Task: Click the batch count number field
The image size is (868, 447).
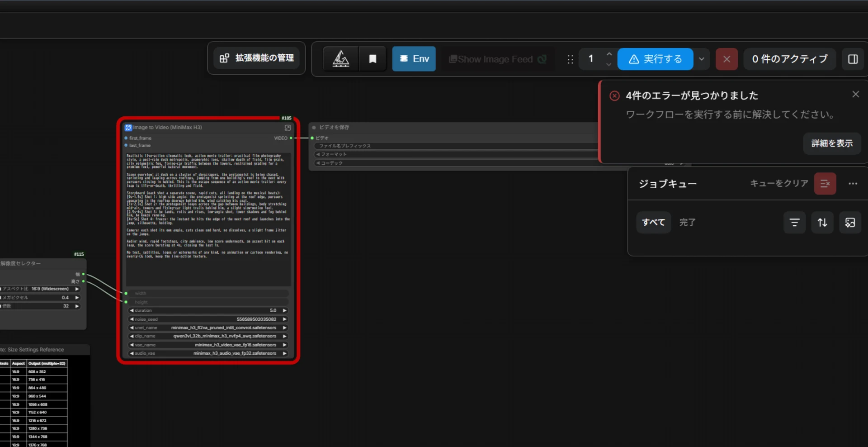Action: (x=591, y=59)
